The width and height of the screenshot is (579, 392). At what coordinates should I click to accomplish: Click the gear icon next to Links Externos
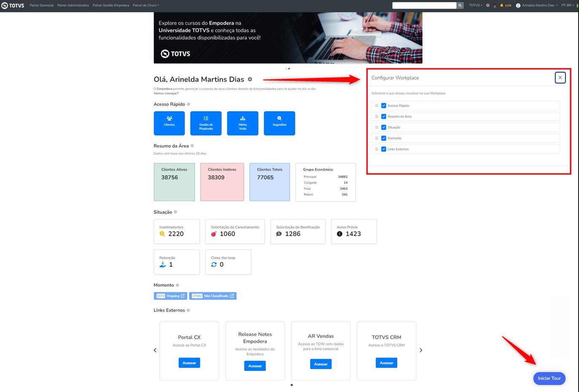(x=189, y=310)
